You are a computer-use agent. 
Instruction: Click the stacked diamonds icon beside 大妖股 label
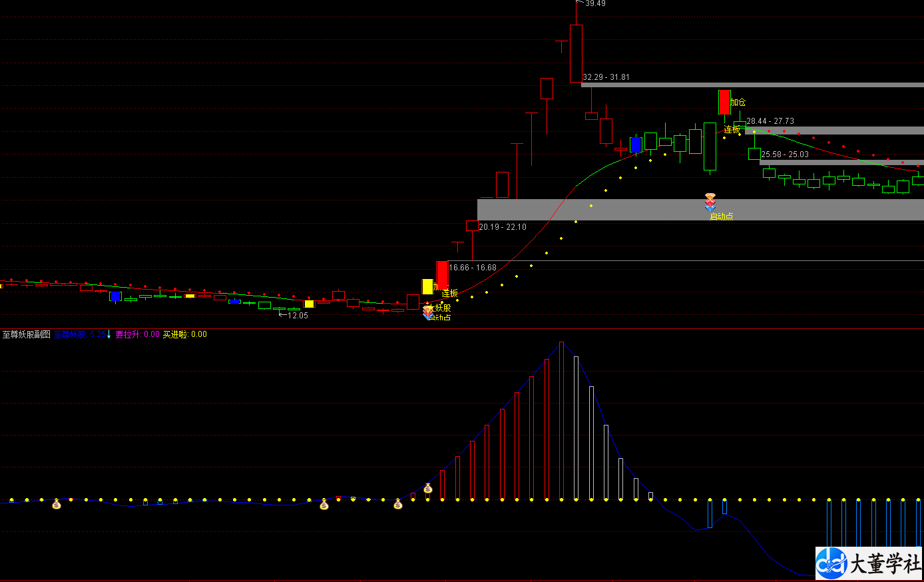click(428, 312)
